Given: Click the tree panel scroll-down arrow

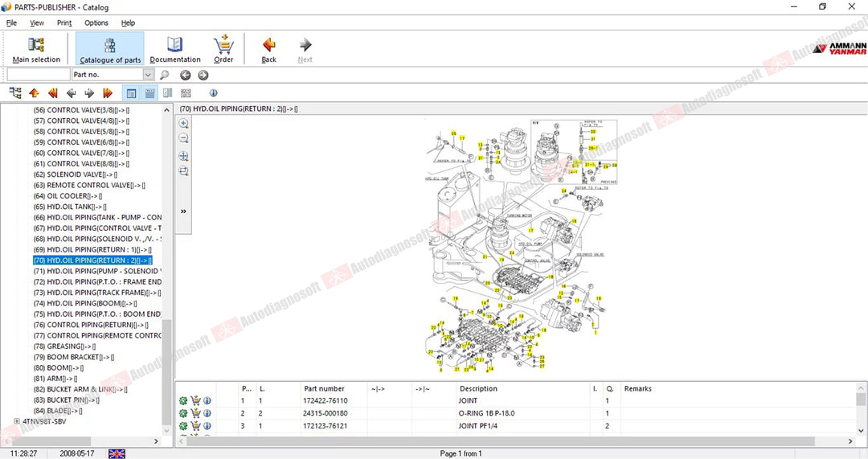Looking at the screenshot, I should (x=166, y=430).
